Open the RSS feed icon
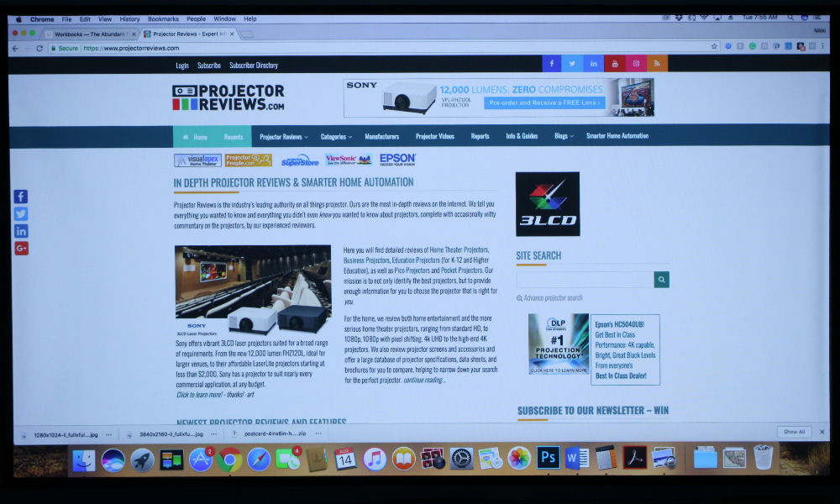Viewport: 840px width, 504px height. (657, 64)
